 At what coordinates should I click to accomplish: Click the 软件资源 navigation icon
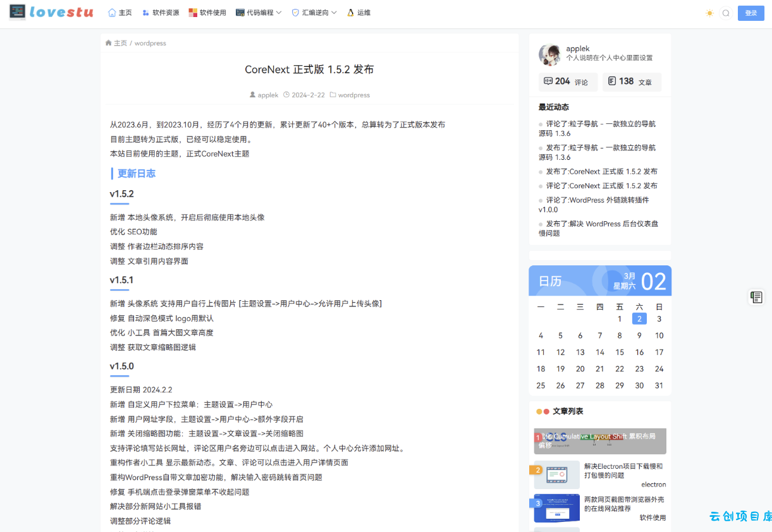click(x=145, y=13)
